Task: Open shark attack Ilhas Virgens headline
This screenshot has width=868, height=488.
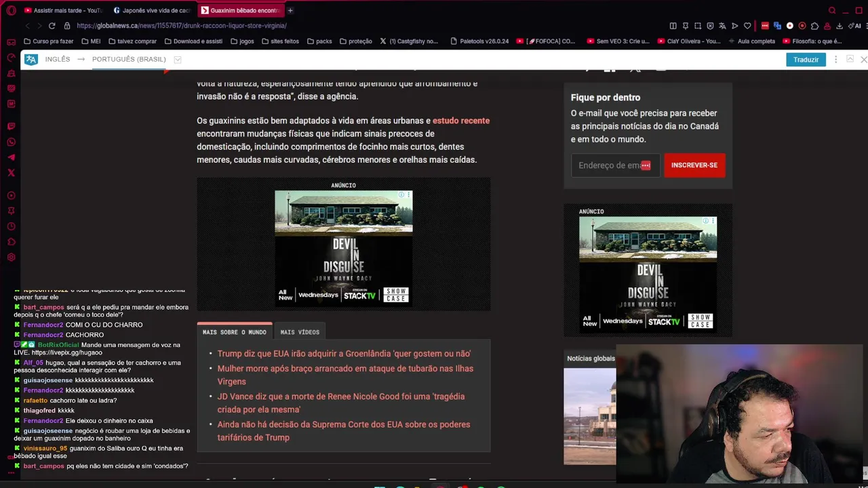Action: click(345, 375)
